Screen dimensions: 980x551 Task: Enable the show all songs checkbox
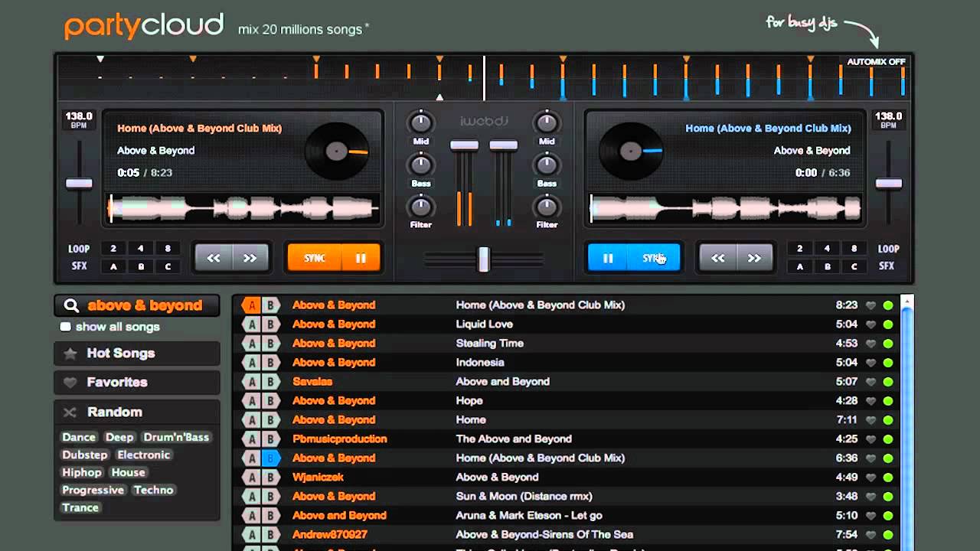(66, 327)
